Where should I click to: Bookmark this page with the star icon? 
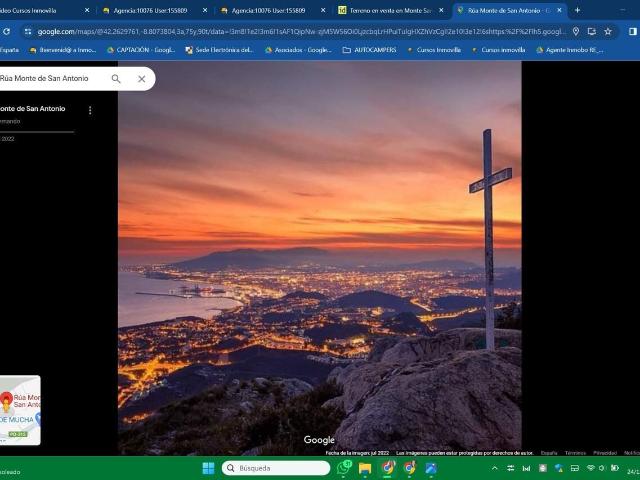608,31
